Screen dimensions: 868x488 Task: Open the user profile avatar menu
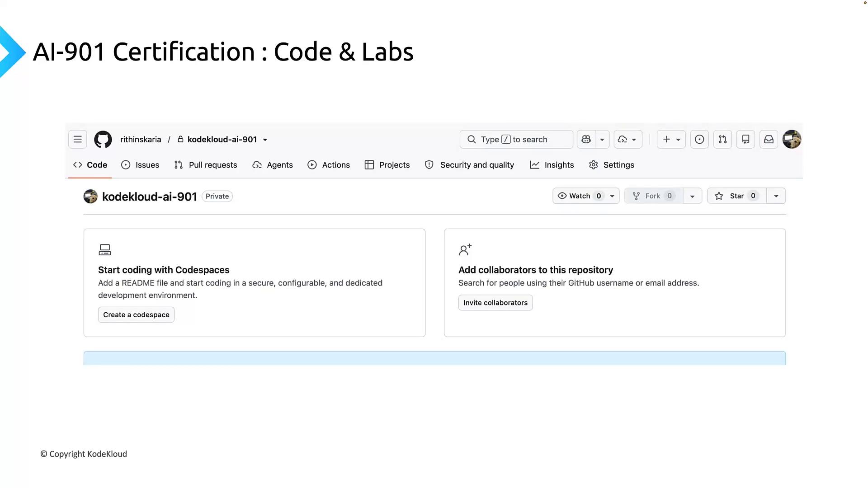point(792,139)
